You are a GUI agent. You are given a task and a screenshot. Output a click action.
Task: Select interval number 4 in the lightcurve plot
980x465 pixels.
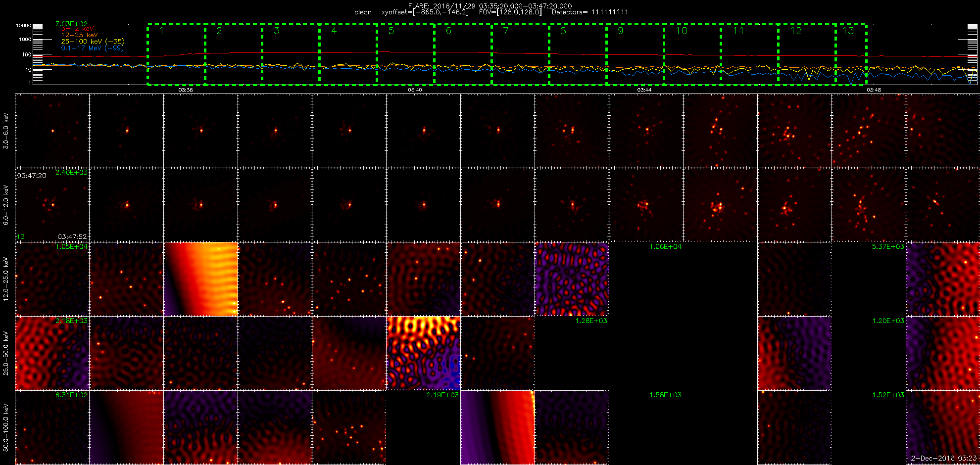[334, 31]
